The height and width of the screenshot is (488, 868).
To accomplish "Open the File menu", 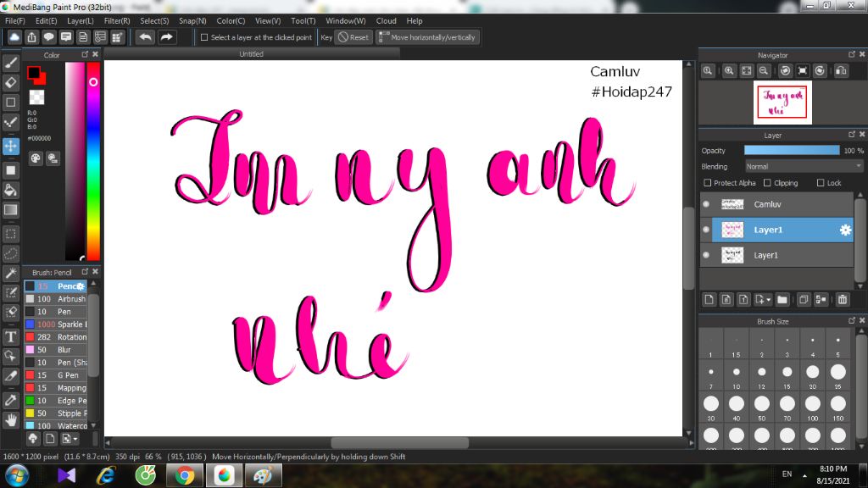I will click(15, 20).
